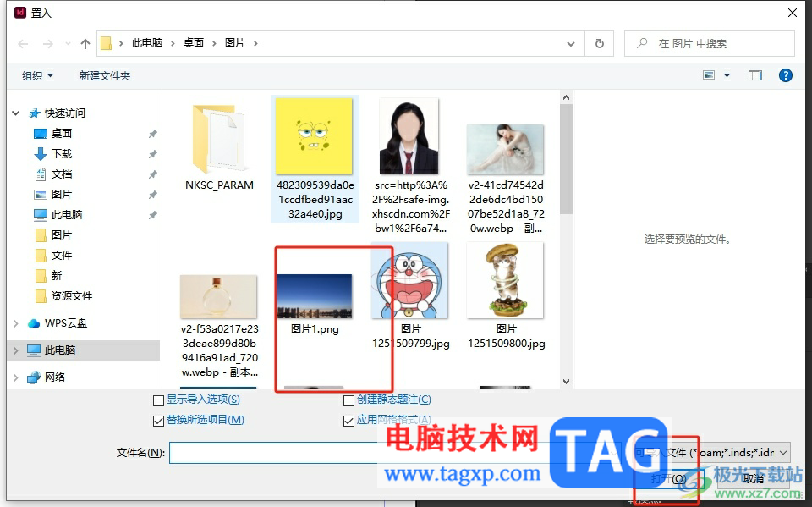
Task: Open the 新 folder in sidebar
Action: (56, 275)
